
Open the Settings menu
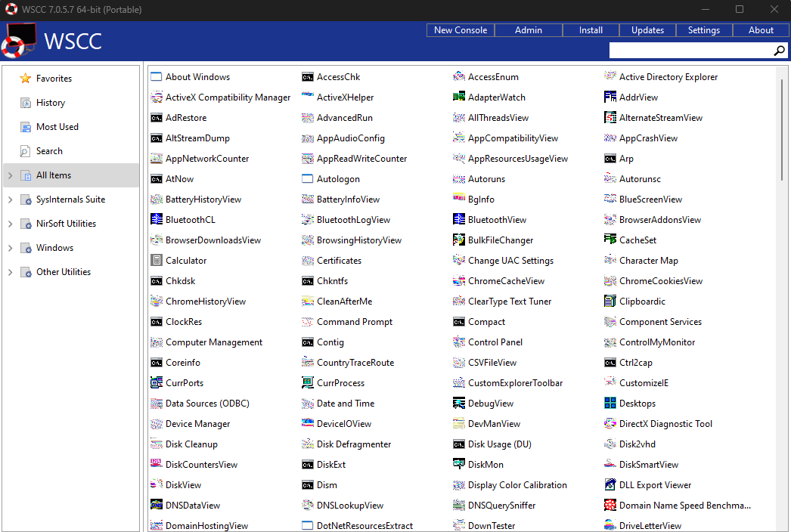pos(704,30)
